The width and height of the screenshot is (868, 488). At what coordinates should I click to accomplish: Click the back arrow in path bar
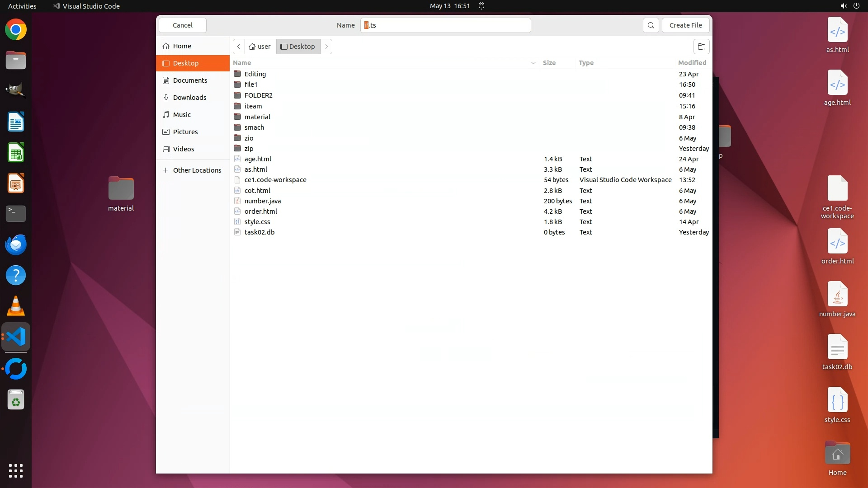[x=239, y=47]
